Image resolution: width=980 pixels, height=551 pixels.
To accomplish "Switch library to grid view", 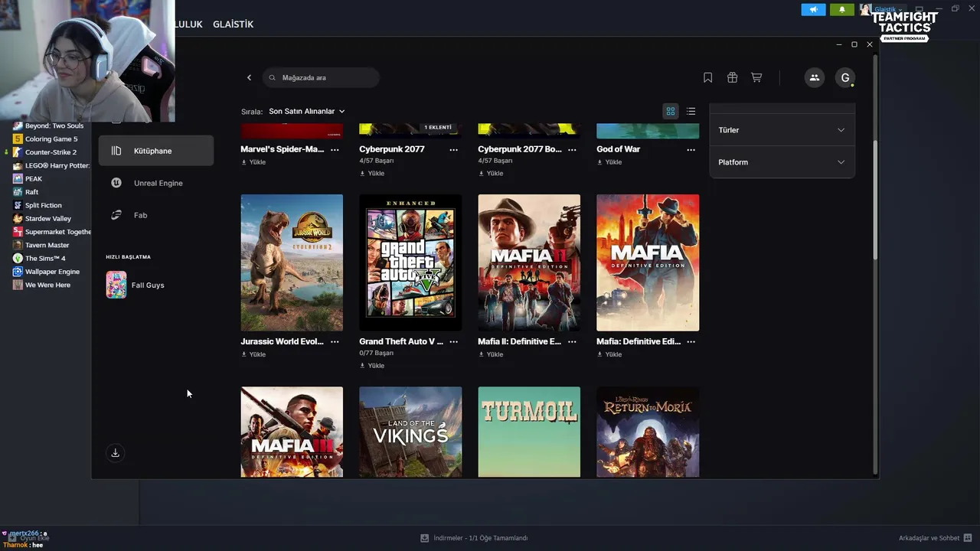I will 671,112.
